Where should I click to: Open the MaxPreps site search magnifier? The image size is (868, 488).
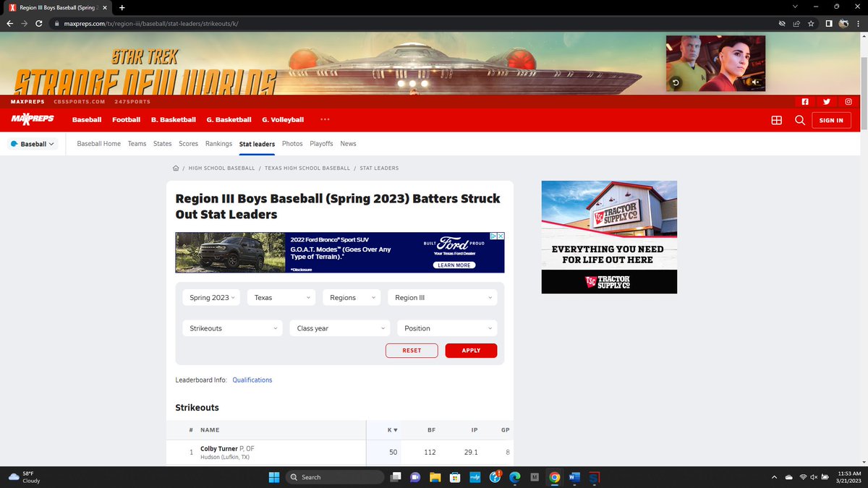(x=800, y=120)
